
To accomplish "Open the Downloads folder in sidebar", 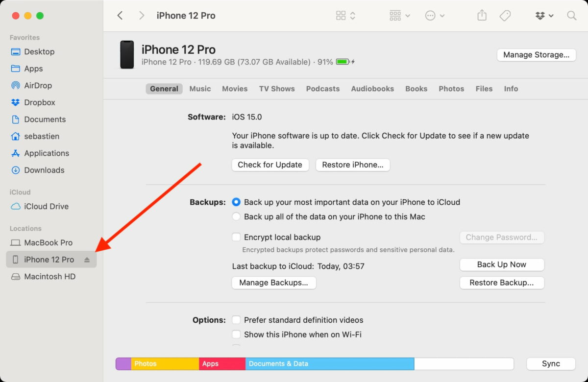I will 44,170.
